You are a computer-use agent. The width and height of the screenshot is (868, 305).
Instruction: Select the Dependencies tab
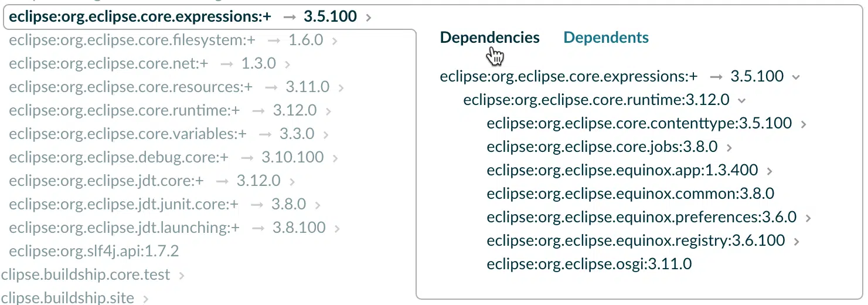point(489,38)
